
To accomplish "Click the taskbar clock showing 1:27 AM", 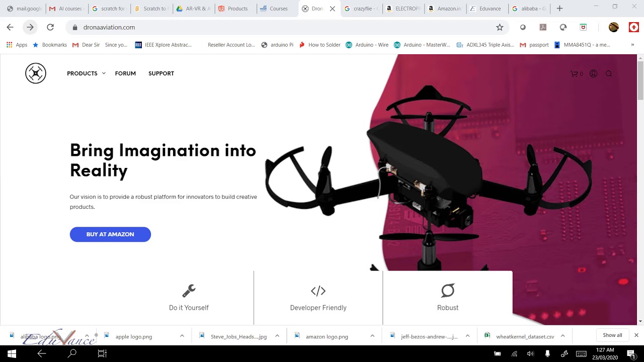I will [x=605, y=353].
